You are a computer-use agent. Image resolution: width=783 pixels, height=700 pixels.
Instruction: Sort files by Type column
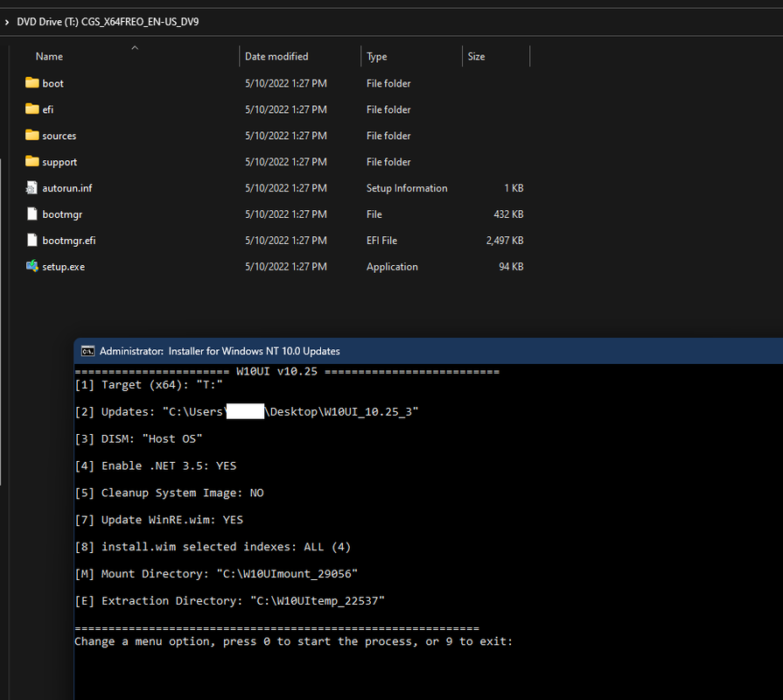376,56
